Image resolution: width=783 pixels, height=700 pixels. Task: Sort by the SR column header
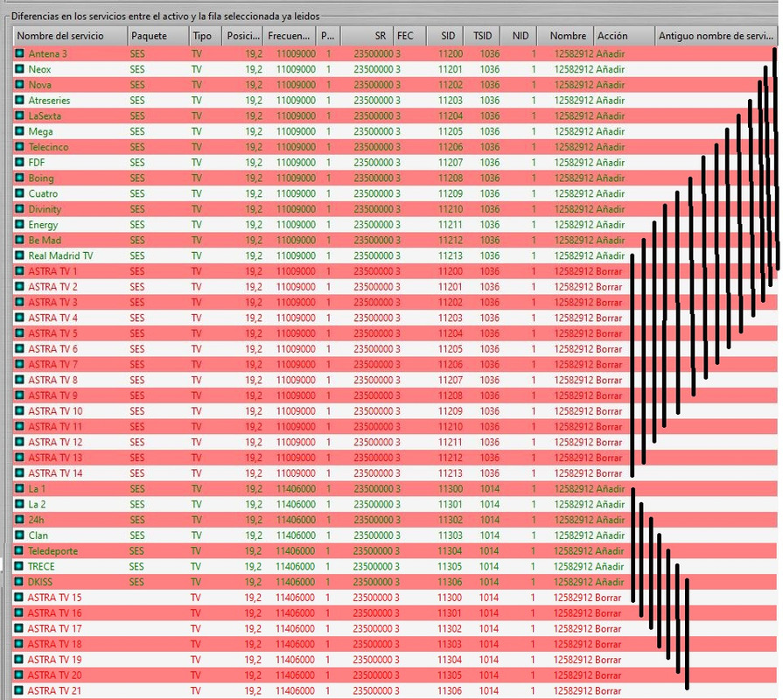(367, 36)
